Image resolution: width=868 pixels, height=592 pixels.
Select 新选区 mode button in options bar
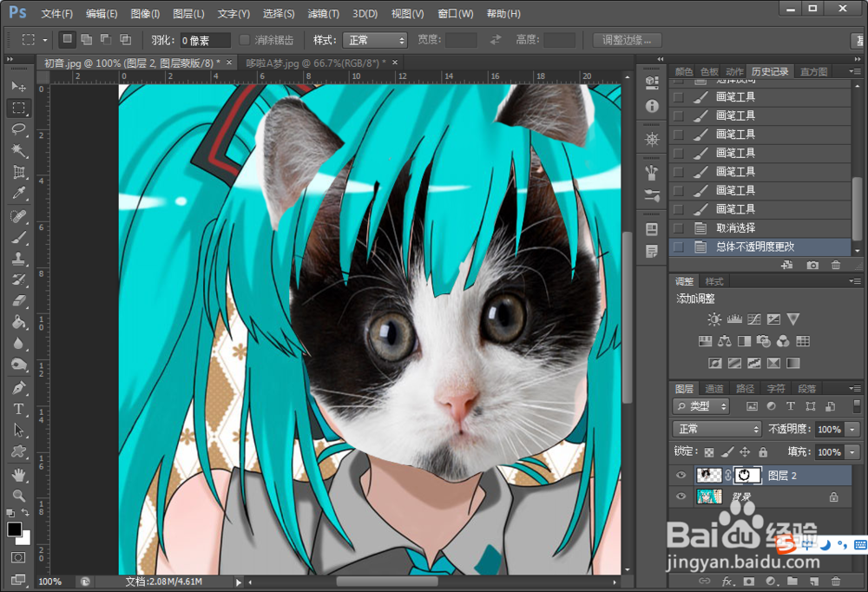[x=67, y=39]
